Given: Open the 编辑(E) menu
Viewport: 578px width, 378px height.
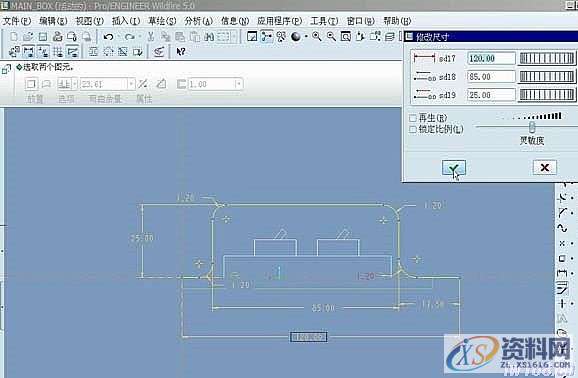Looking at the screenshot, I should click(53, 21).
